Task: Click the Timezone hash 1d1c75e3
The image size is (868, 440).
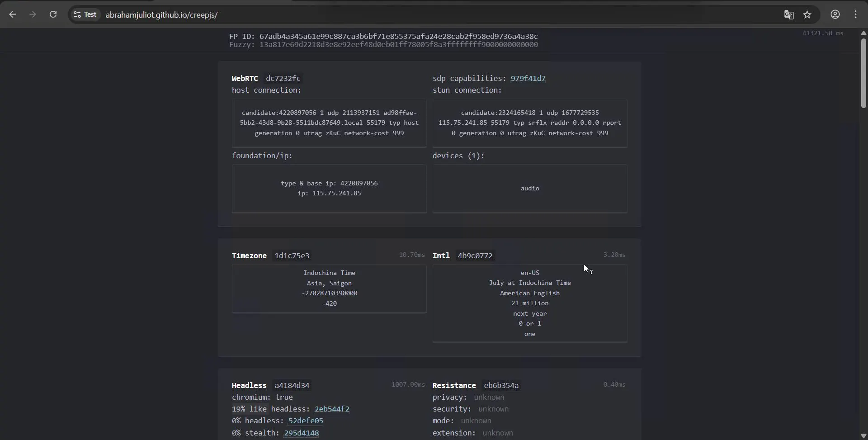Action: click(292, 255)
